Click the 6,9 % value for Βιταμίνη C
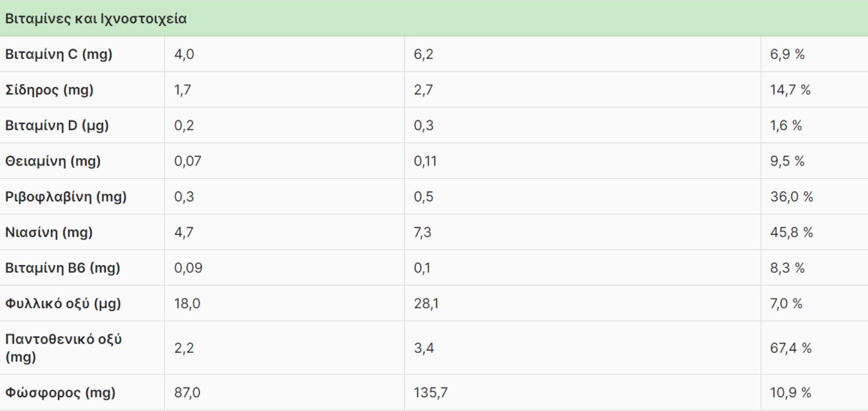Viewport: 868px width, 411px height. tap(787, 54)
